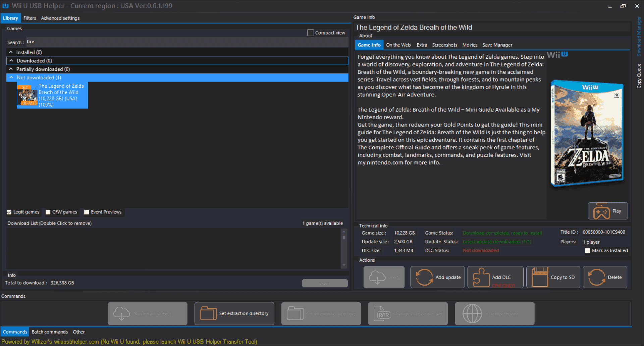Collapse the Downloaded (0) group
Viewport: 644px width, 346px height.
11,61
